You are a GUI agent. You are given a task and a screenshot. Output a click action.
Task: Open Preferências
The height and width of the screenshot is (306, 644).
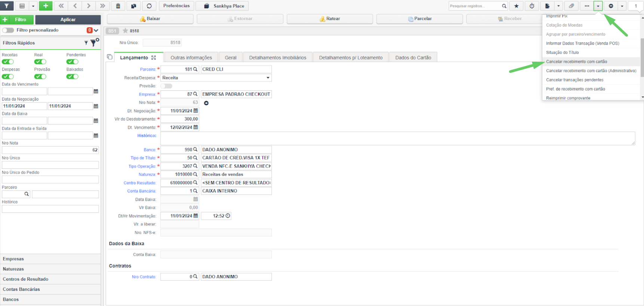click(x=177, y=6)
